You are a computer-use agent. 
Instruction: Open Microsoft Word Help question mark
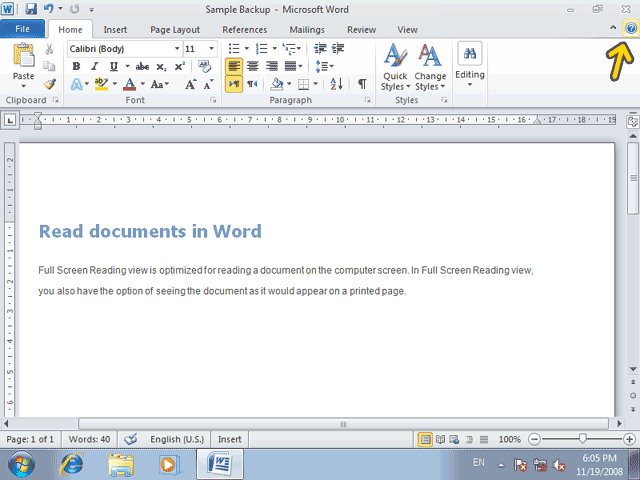point(631,29)
